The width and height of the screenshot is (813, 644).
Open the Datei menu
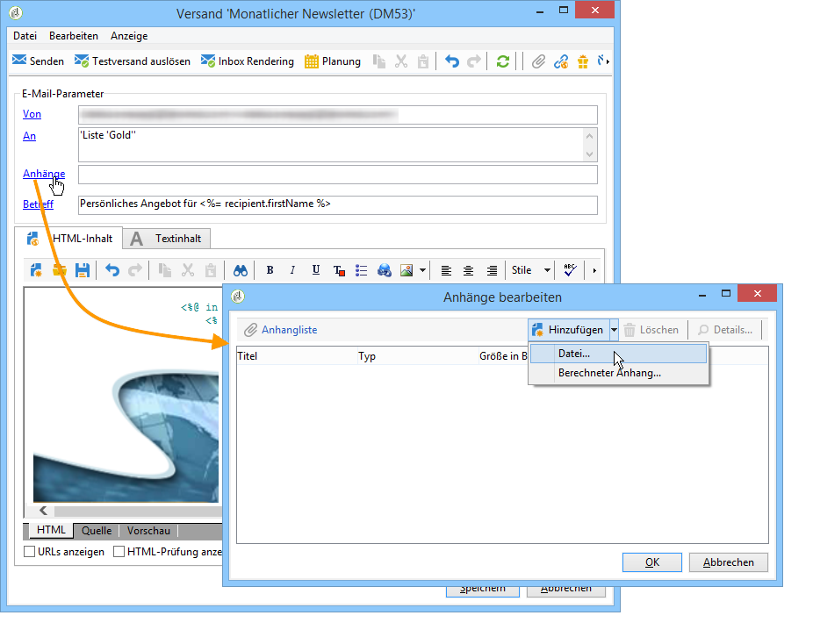pyautogui.click(x=25, y=36)
